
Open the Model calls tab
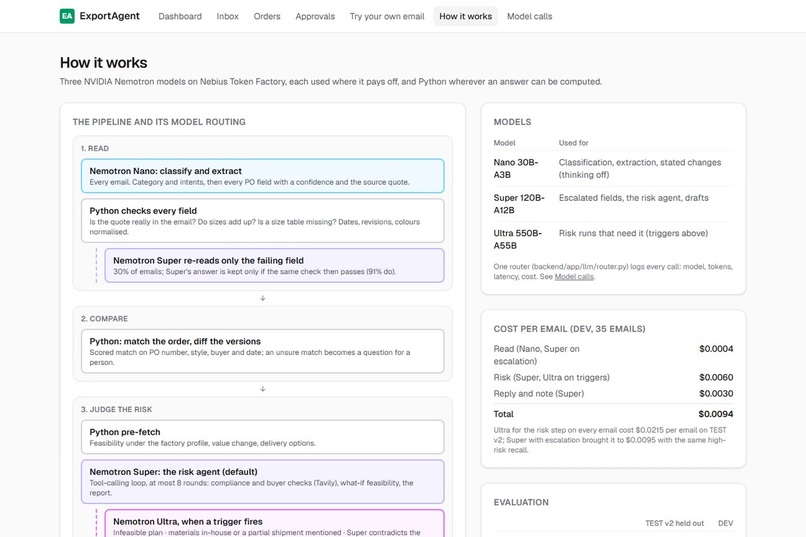(x=529, y=16)
